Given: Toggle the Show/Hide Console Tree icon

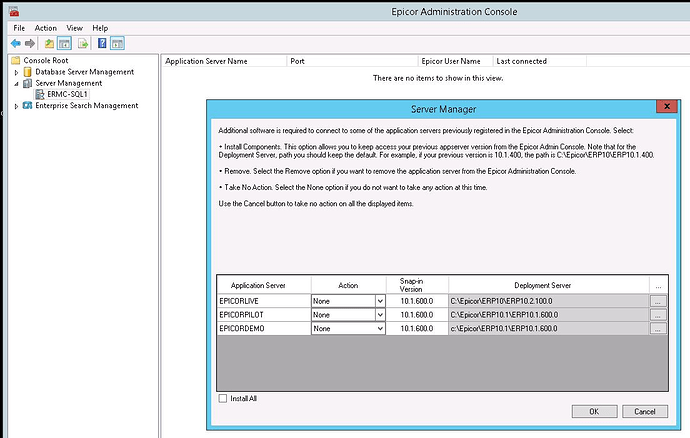Looking at the screenshot, I should click(x=65, y=43).
